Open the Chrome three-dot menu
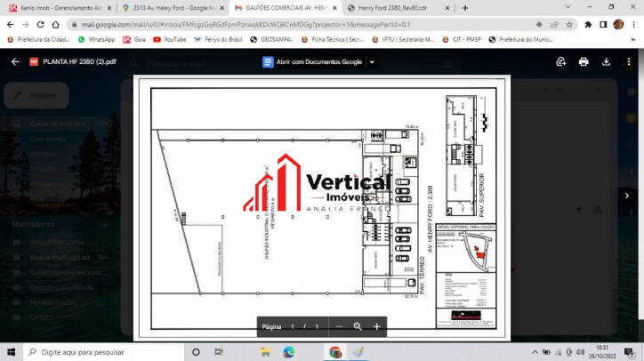644x361 pixels. 633,25
